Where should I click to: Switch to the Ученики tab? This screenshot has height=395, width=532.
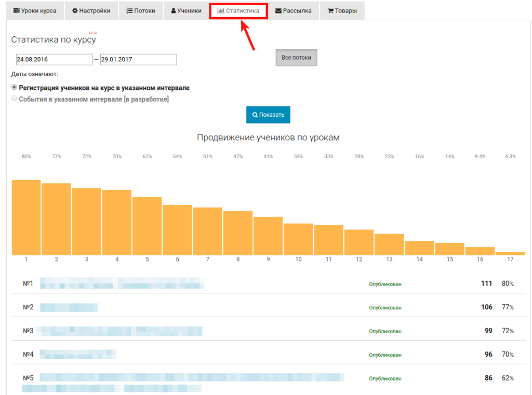click(x=186, y=11)
